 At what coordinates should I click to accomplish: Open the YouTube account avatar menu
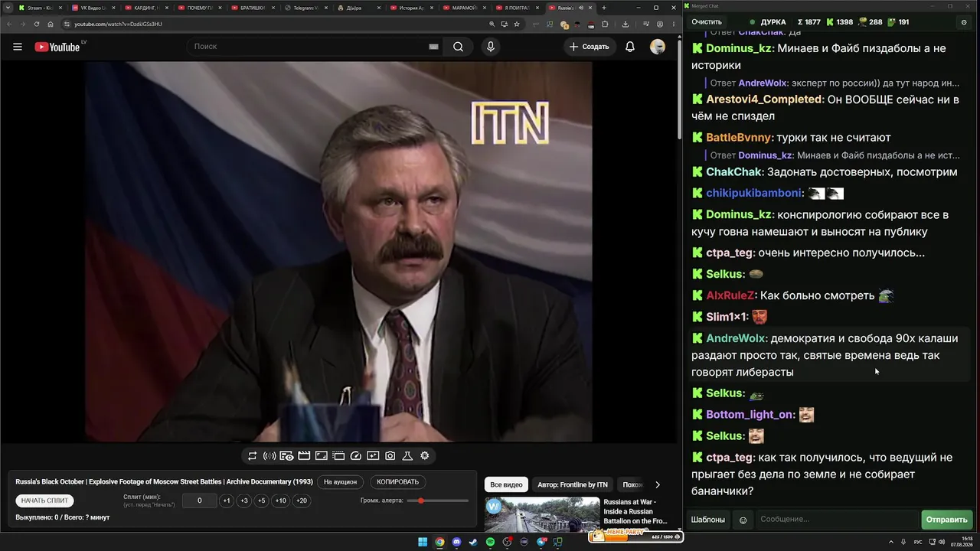click(658, 47)
